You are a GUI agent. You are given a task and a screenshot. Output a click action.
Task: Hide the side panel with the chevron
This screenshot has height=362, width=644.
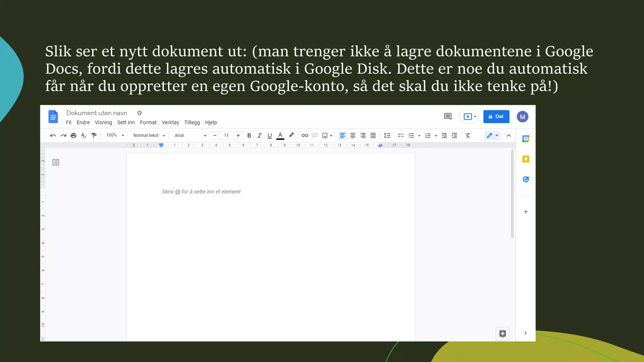(525, 333)
